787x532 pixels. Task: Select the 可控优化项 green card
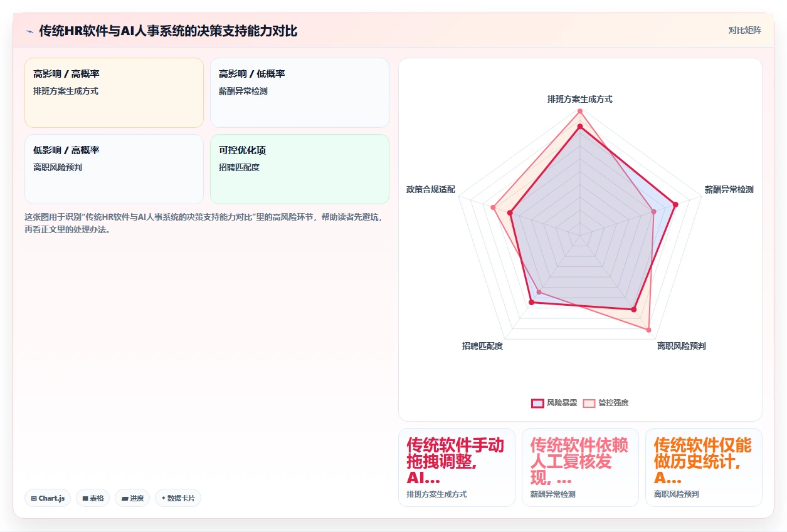tap(300, 169)
